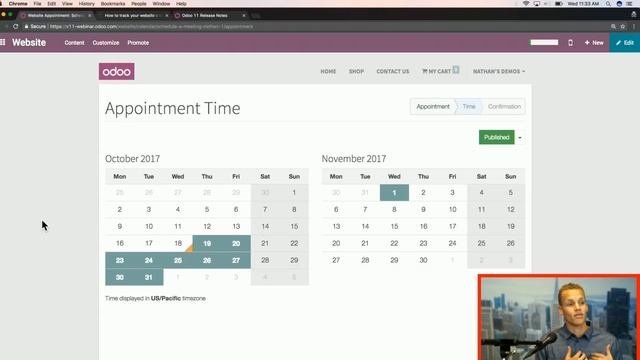
Task: Select October 30 on calendar
Action: point(120,277)
